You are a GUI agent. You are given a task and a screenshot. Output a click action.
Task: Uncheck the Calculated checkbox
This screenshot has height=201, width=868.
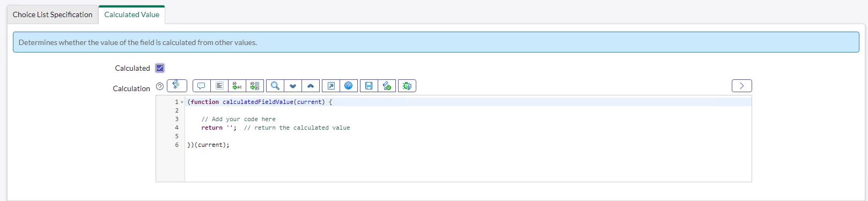(x=160, y=68)
